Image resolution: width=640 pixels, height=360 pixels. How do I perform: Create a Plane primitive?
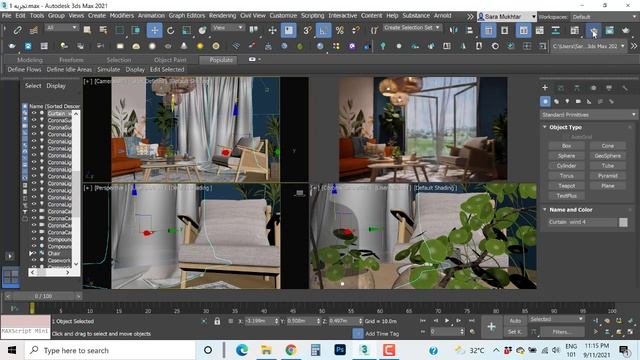point(607,186)
